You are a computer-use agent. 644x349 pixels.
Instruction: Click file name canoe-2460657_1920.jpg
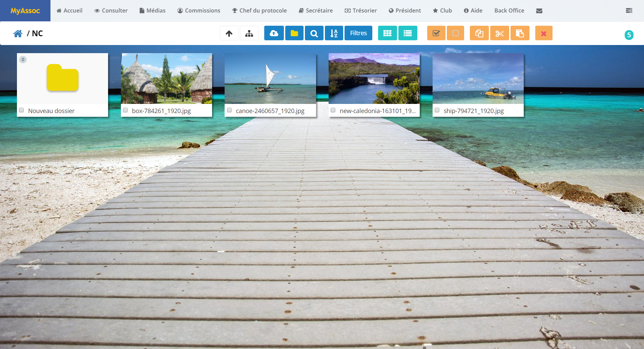point(270,111)
